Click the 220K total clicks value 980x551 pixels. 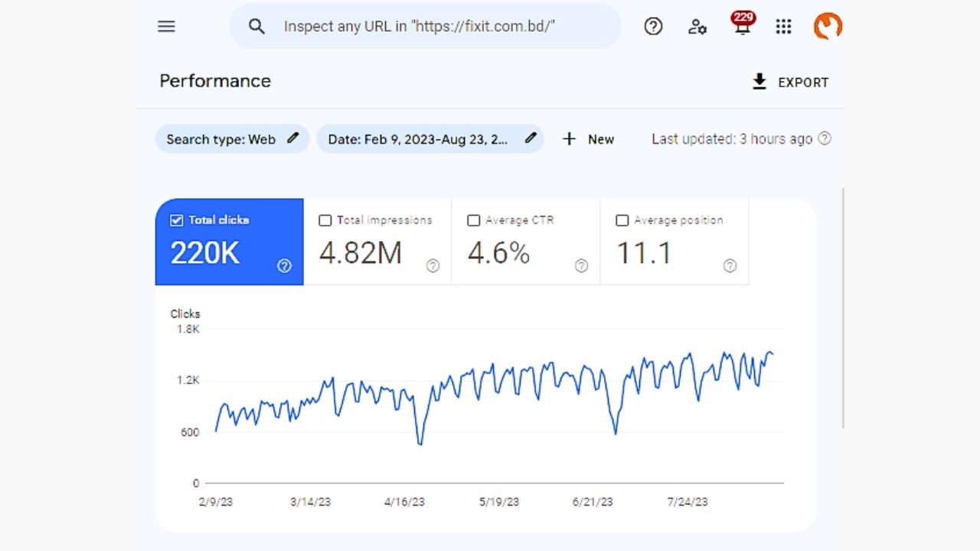(x=205, y=253)
